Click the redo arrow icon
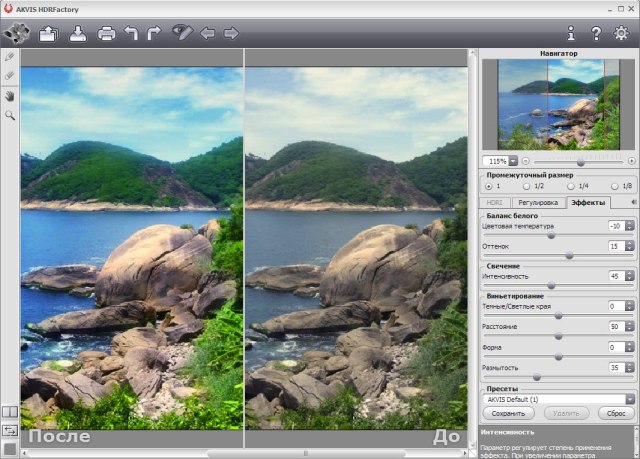640x459 pixels. 153,34
